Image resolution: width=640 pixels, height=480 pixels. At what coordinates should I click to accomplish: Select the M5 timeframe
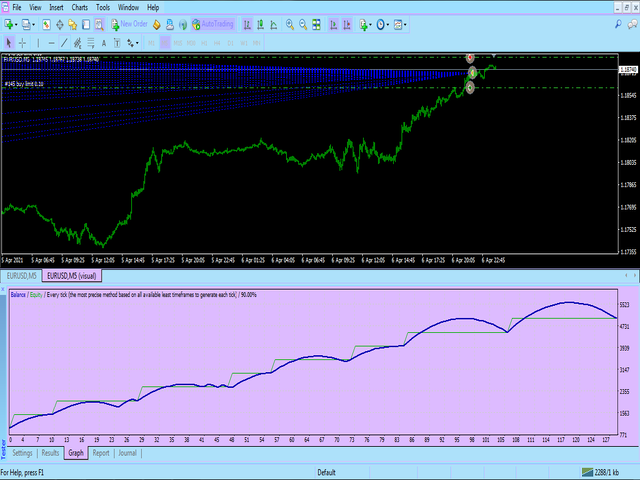point(165,42)
